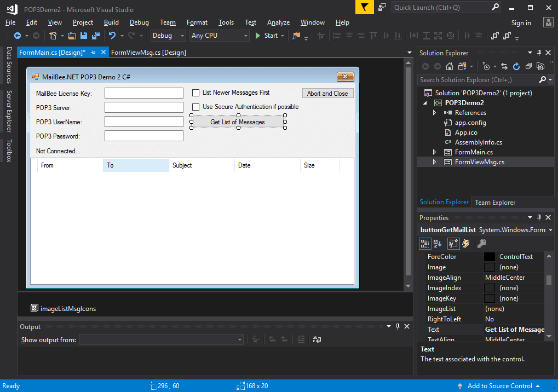The image size is (558, 392).
Task: Click the MailBee License Key text box
Action: tap(144, 93)
